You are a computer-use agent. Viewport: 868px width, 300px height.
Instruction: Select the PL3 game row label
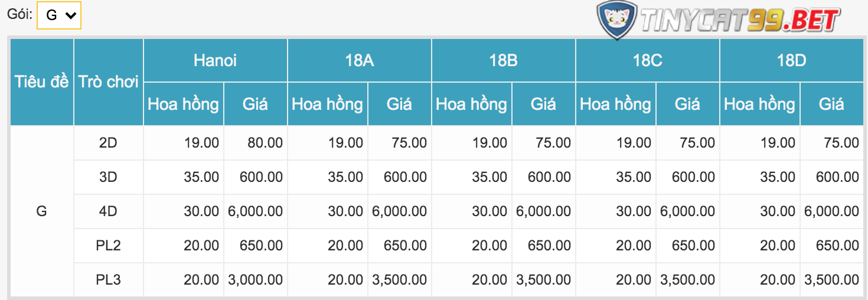(108, 280)
